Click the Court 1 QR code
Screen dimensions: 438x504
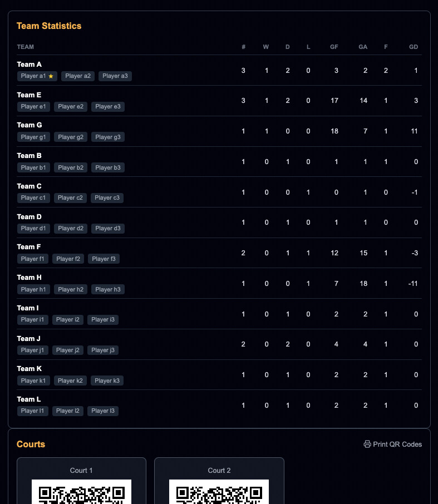pos(81,492)
